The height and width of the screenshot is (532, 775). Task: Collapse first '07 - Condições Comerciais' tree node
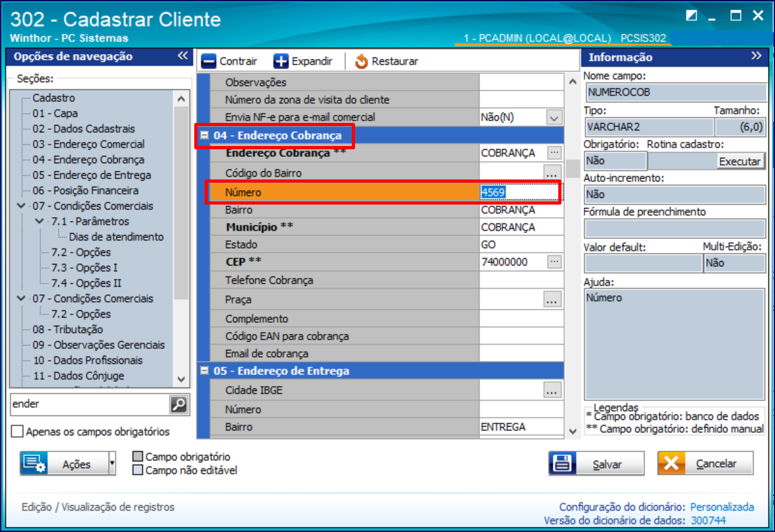23,206
